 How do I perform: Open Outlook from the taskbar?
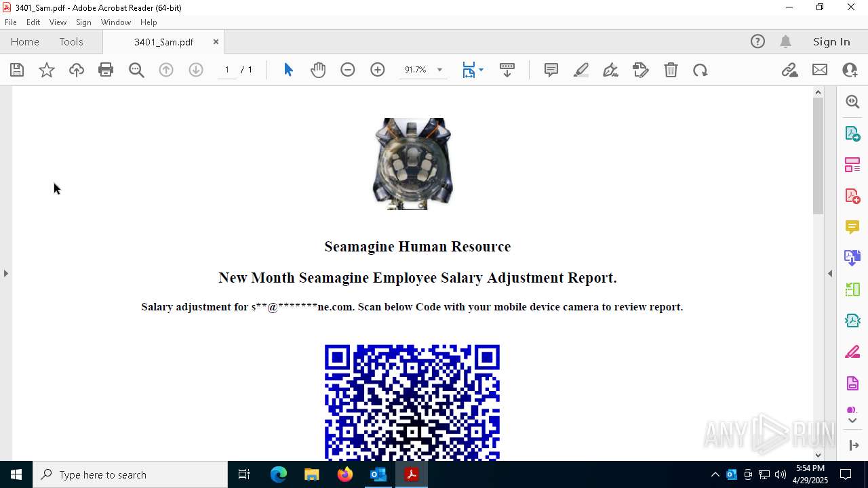[x=378, y=474]
